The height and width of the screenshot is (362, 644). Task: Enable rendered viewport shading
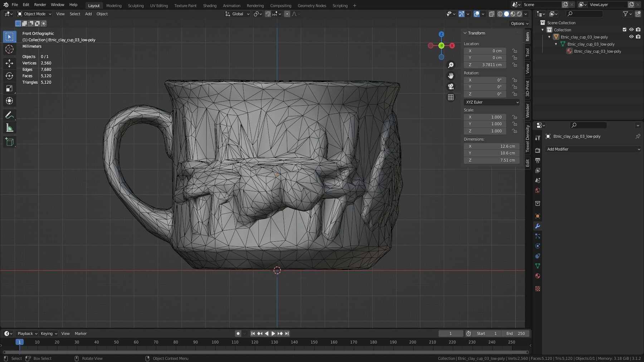518,14
